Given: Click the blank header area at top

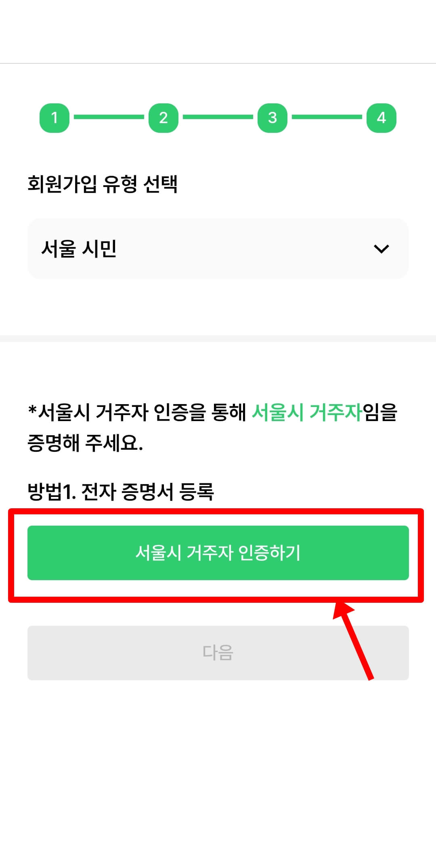Looking at the screenshot, I should [218, 31].
